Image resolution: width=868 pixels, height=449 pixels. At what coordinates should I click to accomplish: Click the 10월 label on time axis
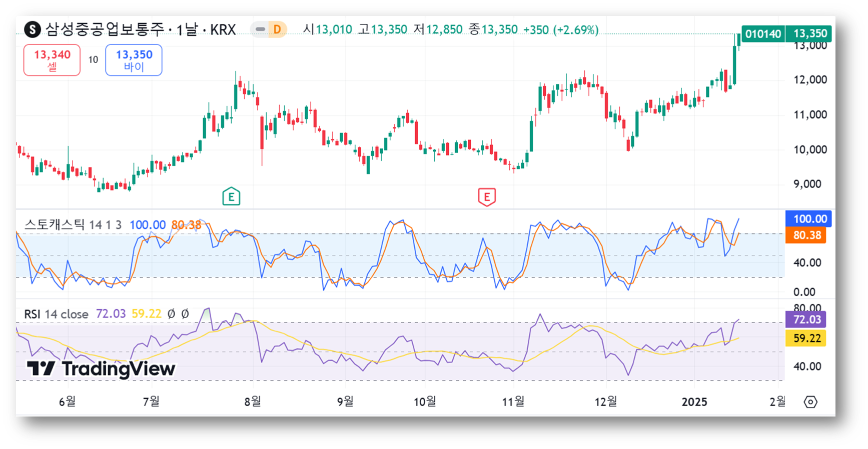coord(425,401)
